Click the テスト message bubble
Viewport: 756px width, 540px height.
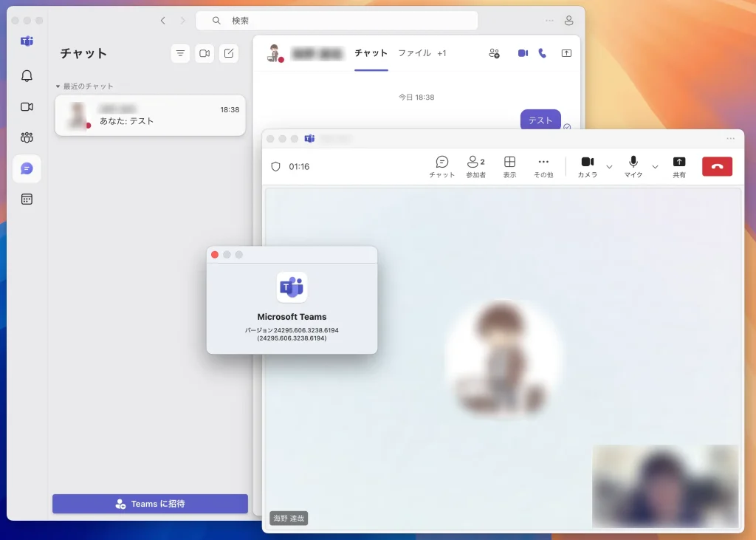(x=540, y=120)
